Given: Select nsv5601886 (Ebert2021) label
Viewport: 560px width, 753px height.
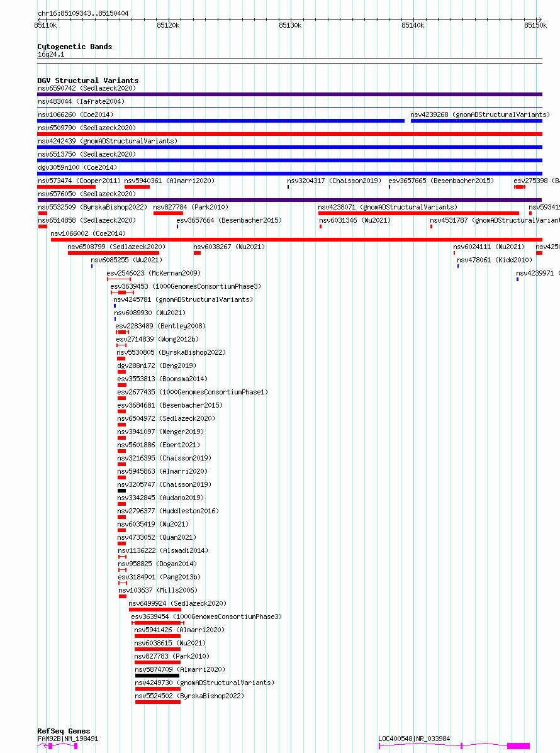Looking at the screenshot, I should 159,445.
